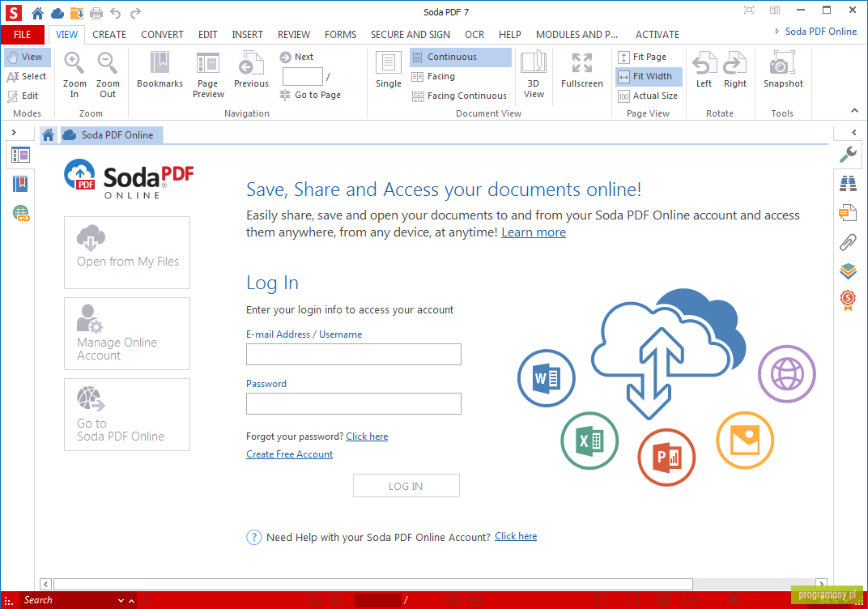Take a Snapshot

(x=783, y=70)
